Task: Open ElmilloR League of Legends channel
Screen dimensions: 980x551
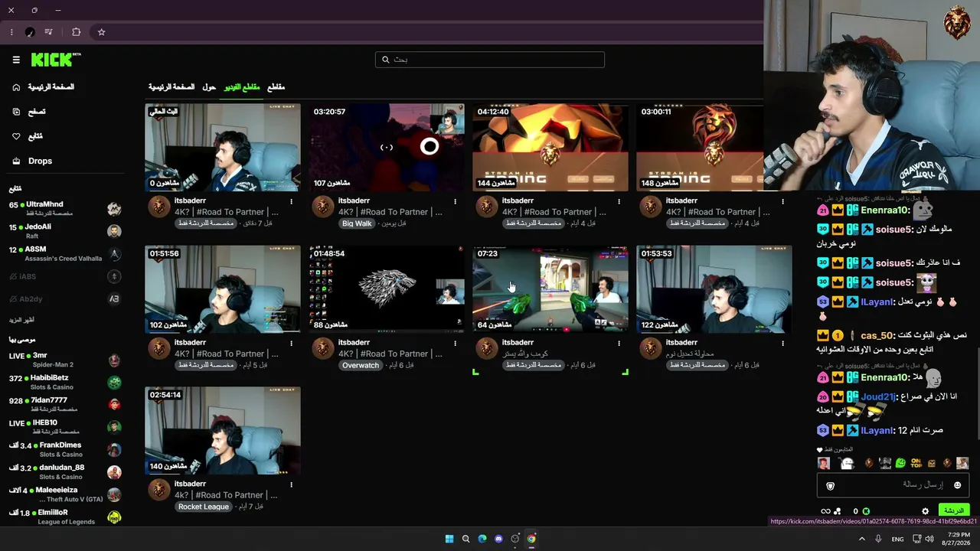Action: pyautogui.click(x=65, y=517)
